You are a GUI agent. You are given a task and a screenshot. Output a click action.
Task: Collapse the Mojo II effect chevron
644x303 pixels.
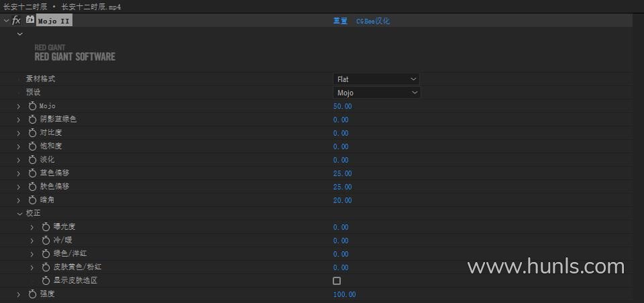click(x=6, y=20)
